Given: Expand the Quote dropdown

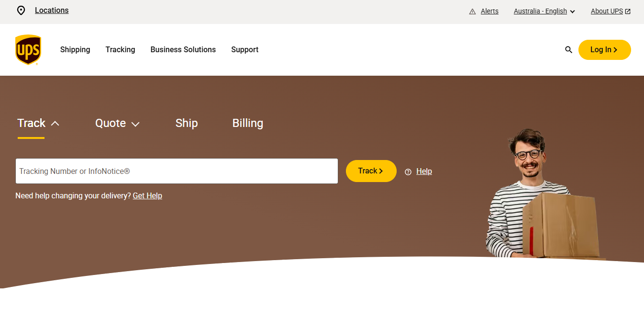Looking at the screenshot, I should pyautogui.click(x=135, y=124).
